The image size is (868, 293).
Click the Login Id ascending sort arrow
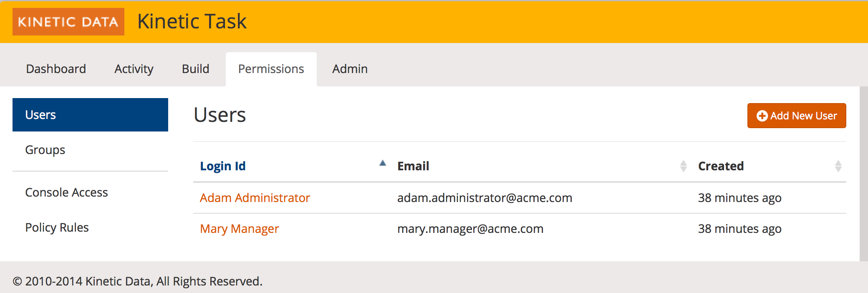tap(383, 163)
